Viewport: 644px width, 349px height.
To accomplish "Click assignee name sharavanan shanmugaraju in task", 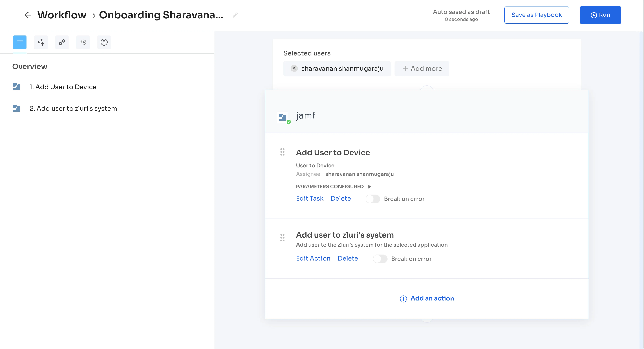I will [x=359, y=174].
